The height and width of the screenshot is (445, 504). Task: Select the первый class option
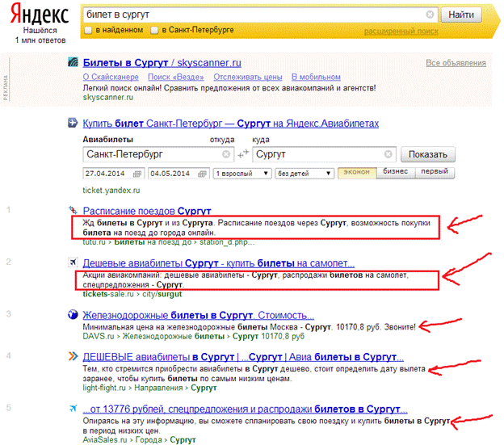coord(435,172)
